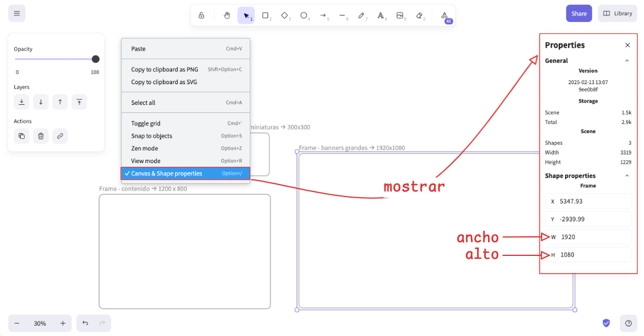Collapse the Shape properties section

coord(627,176)
